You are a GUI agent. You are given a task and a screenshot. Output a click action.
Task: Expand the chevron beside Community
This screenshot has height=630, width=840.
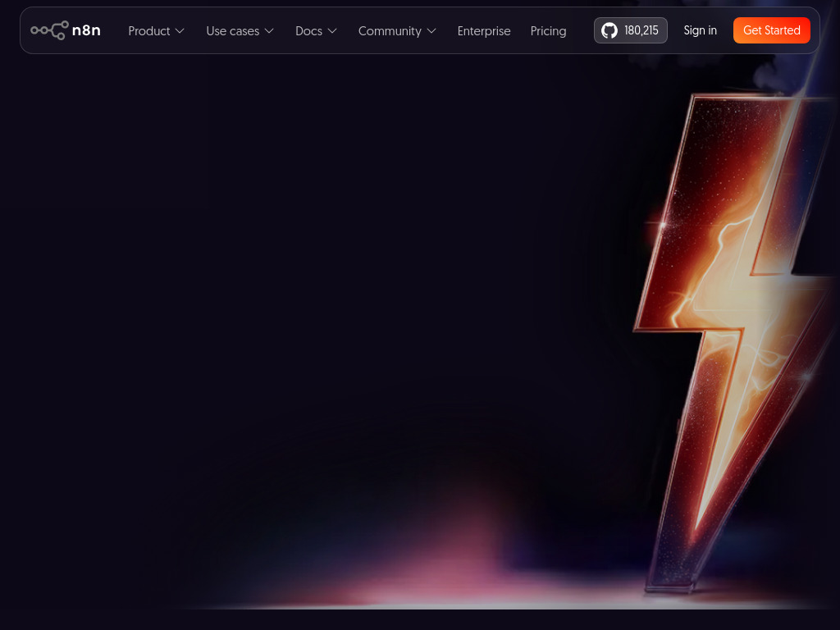pyautogui.click(x=431, y=31)
